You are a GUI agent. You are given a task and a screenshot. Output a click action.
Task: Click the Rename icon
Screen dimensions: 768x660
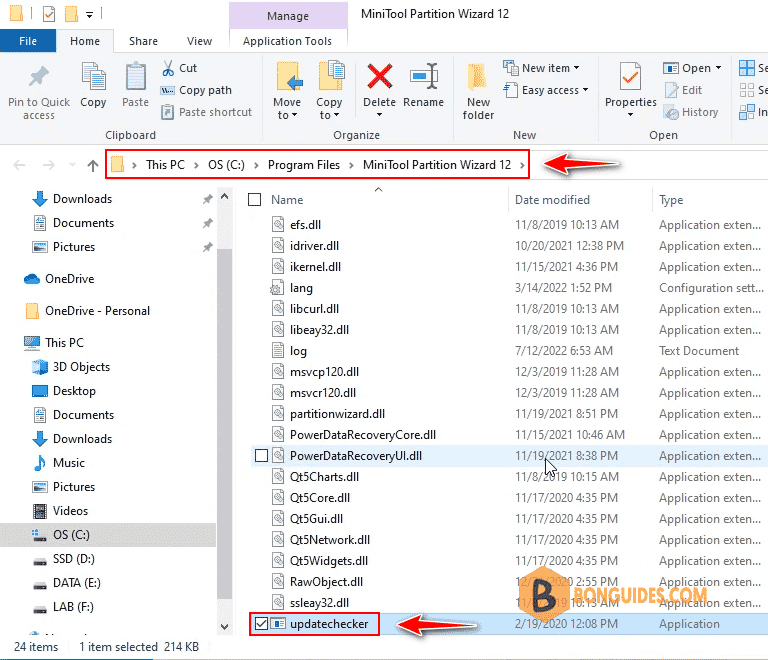tap(424, 76)
